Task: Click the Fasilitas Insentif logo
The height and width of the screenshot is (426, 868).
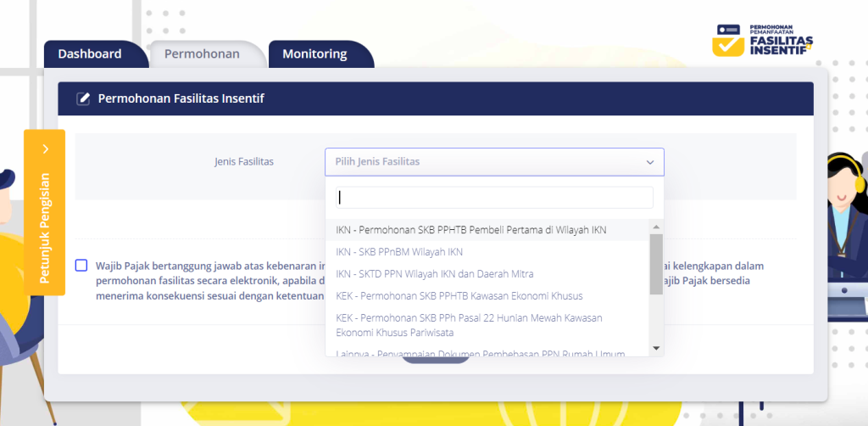Action: [x=763, y=40]
